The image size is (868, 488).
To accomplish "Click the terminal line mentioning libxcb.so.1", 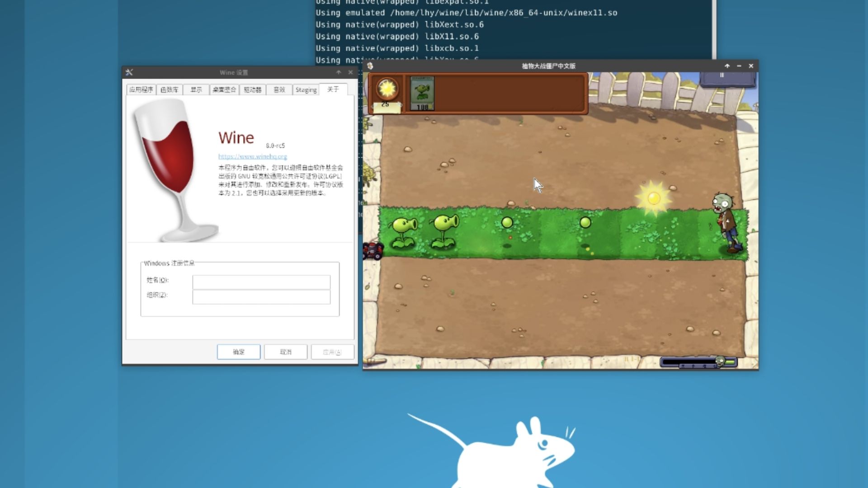I will [397, 48].
